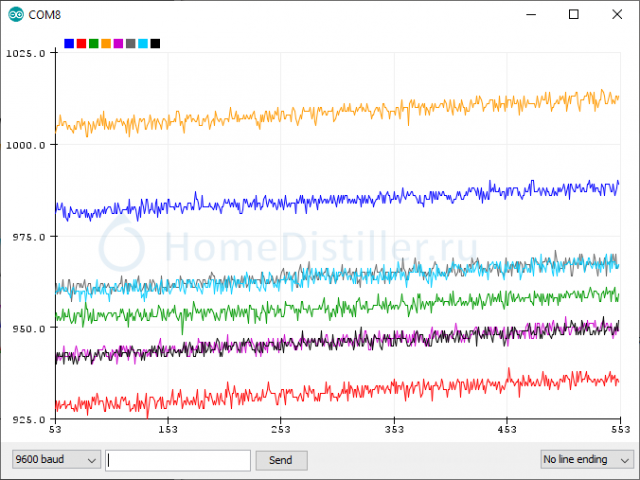This screenshot has height=480, width=640.
Task: Click the magenta legend square
Action: tap(118, 43)
